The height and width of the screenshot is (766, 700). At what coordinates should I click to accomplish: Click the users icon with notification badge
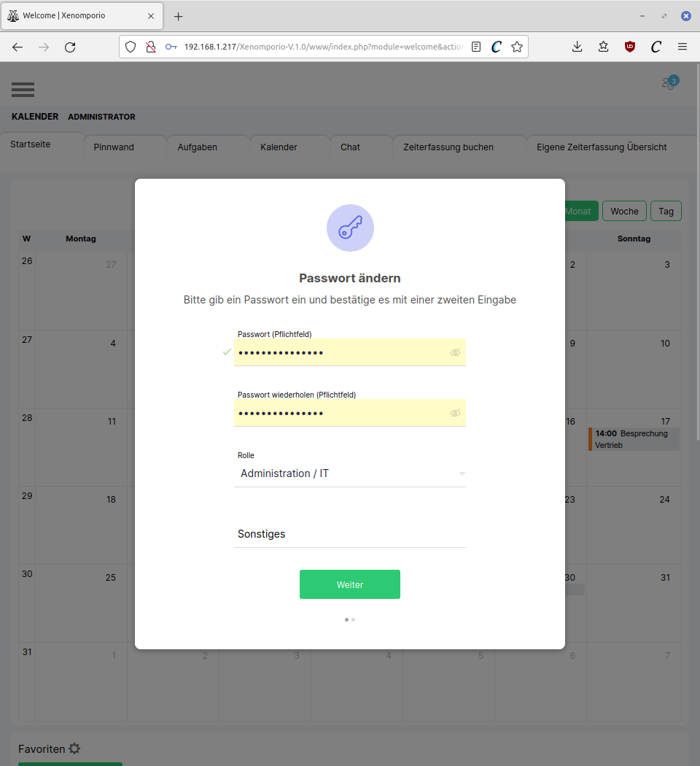[x=669, y=83]
